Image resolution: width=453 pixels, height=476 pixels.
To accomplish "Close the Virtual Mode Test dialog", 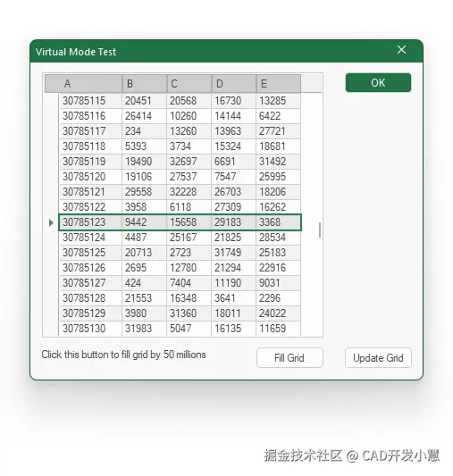I will 401,50.
